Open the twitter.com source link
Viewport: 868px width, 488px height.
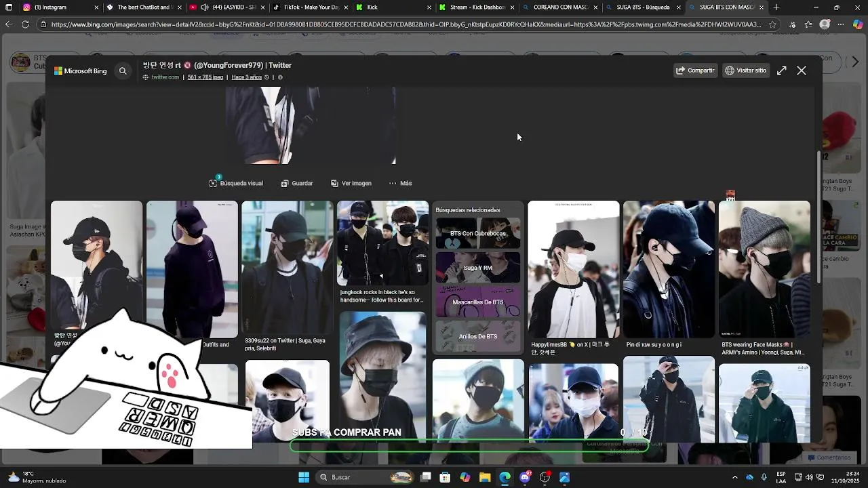point(165,77)
